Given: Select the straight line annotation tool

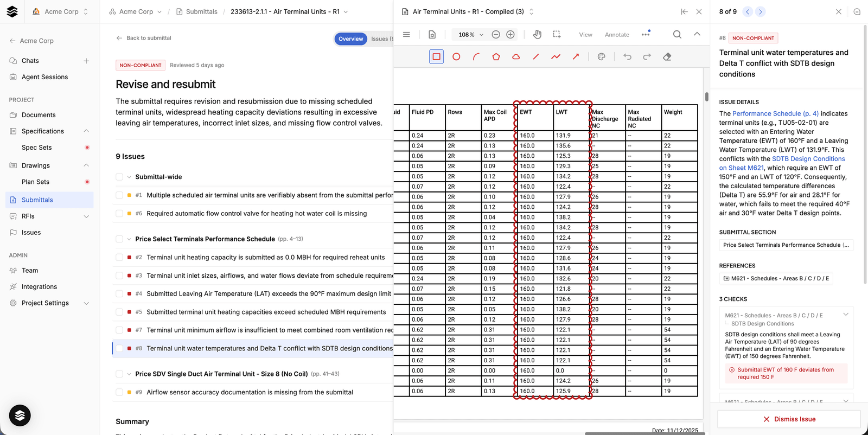Looking at the screenshot, I should tap(536, 56).
